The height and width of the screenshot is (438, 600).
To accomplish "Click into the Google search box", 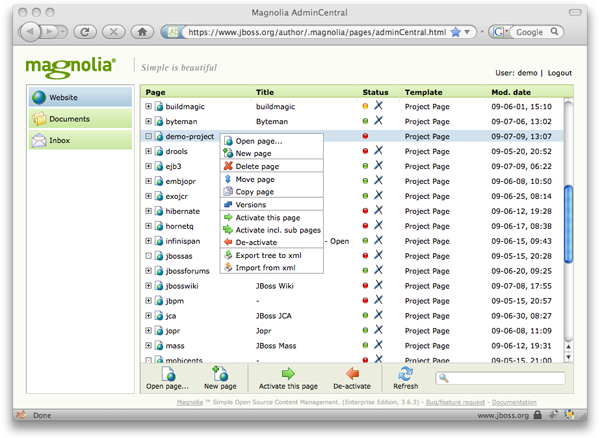I will pyautogui.click(x=532, y=32).
